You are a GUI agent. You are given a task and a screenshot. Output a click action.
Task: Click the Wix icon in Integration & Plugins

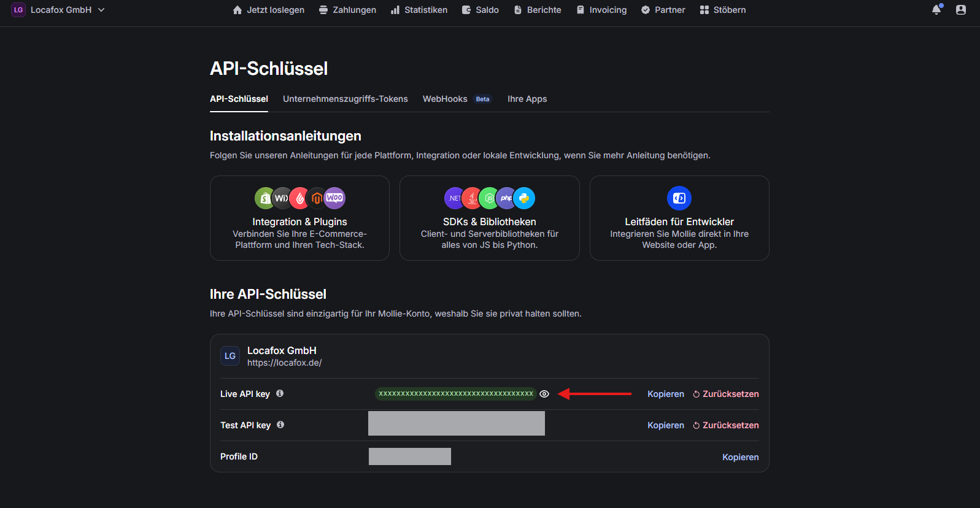tap(282, 198)
